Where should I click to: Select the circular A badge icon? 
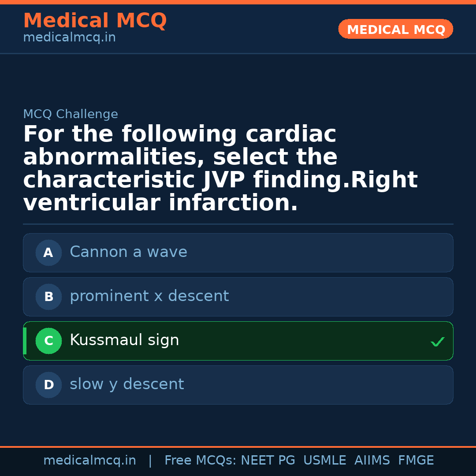click(x=48, y=253)
